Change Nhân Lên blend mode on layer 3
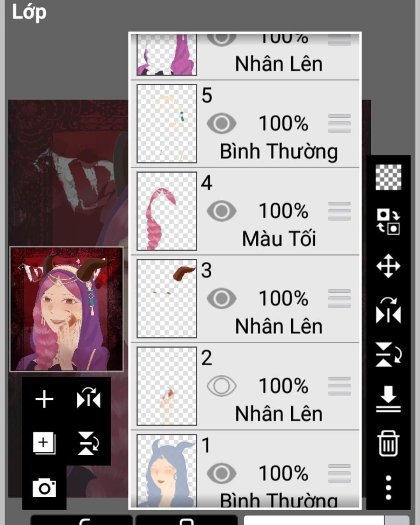 (x=279, y=326)
